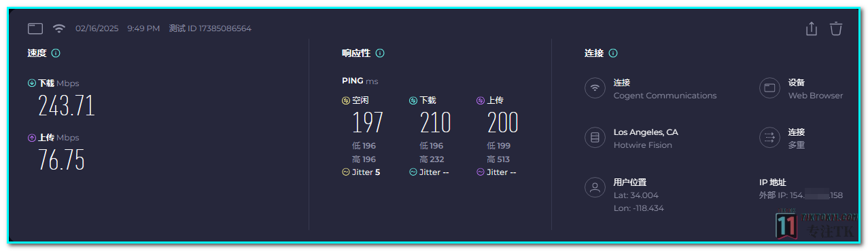Click the multi-connection icon beside 多重
868x251 pixels.
(769, 138)
